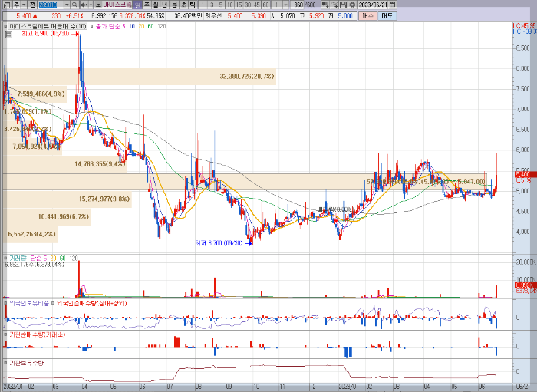537x392 pixels.
Task: Expand the 주 type dropdown arrow
Action: pos(23,5)
